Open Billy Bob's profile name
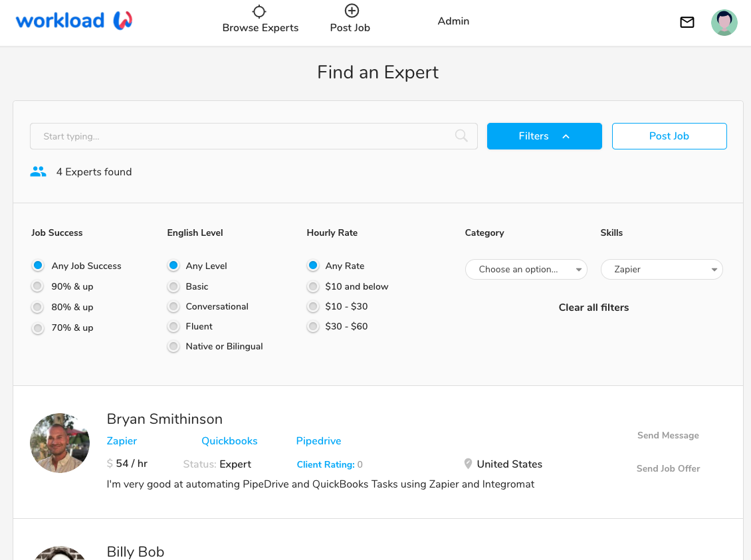Viewport: 751px width, 560px height. tap(135, 551)
